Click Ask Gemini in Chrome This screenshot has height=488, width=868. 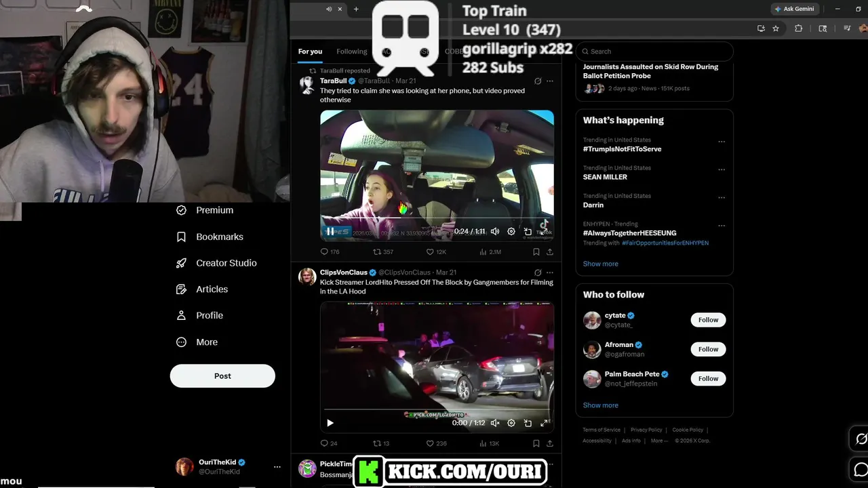point(794,9)
